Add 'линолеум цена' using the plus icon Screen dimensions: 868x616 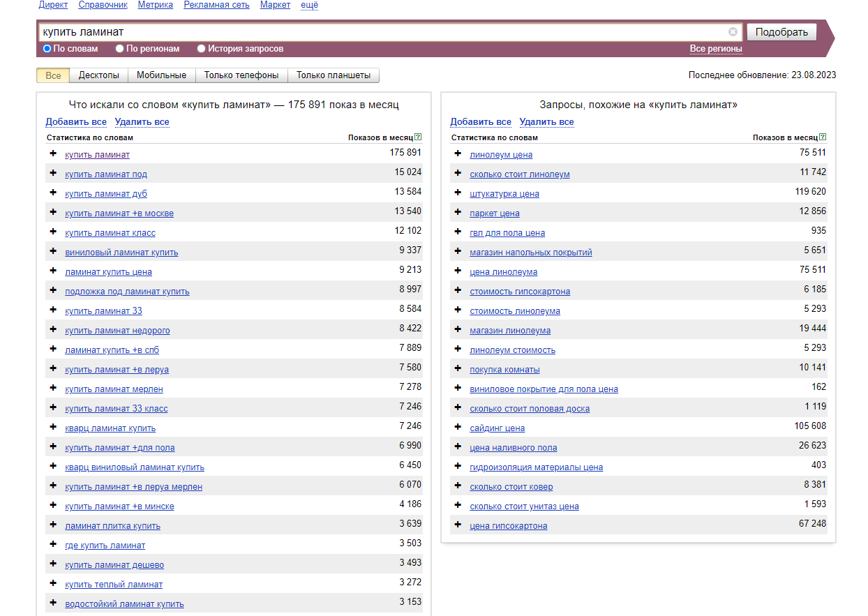458,153
